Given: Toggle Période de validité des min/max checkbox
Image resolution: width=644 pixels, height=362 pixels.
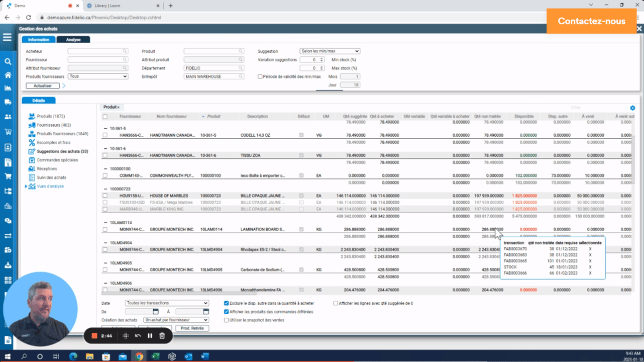Looking at the screenshot, I should coord(260,76).
